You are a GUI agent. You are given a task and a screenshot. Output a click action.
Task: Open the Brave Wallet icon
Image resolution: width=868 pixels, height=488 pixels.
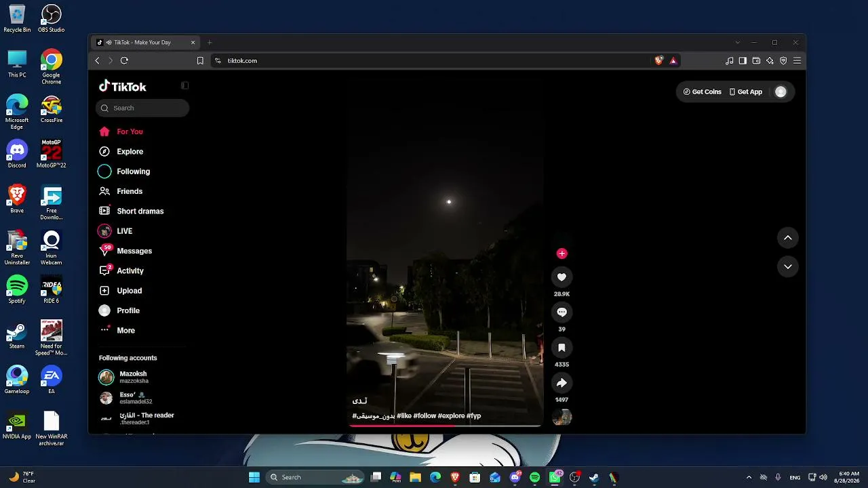(x=756, y=60)
